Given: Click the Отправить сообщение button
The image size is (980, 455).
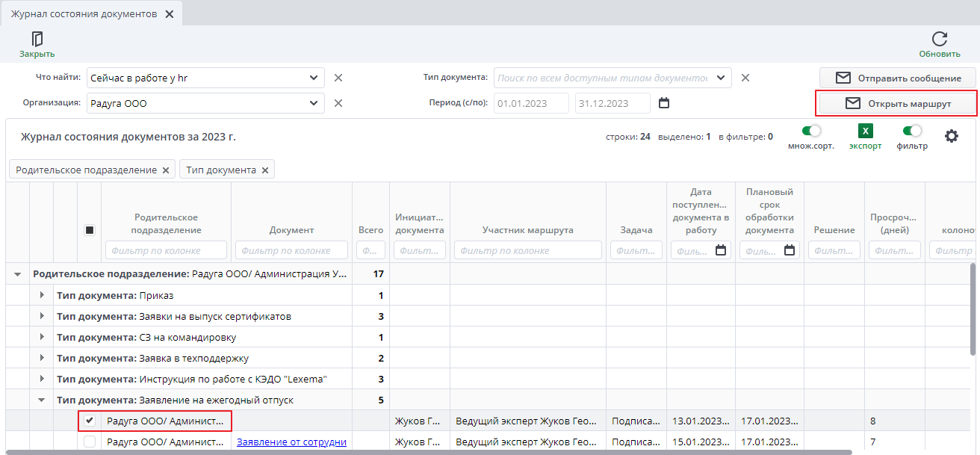Looking at the screenshot, I should click(898, 78).
